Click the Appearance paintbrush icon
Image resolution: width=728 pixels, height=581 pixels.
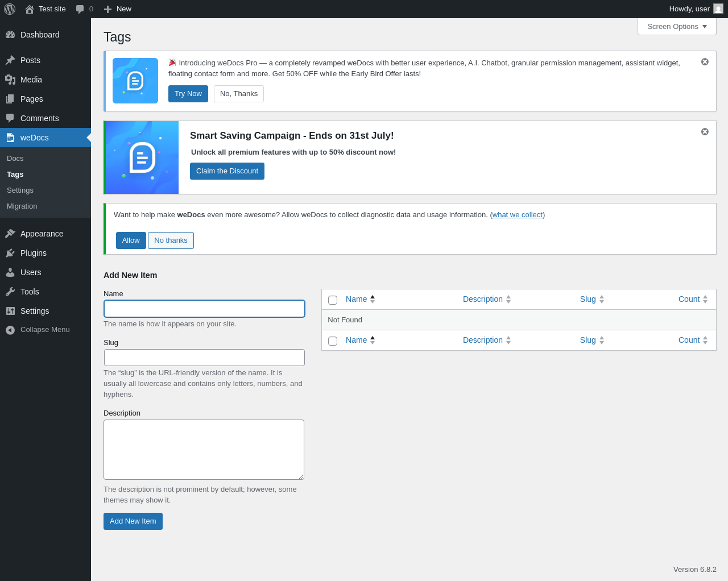pos(10,234)
